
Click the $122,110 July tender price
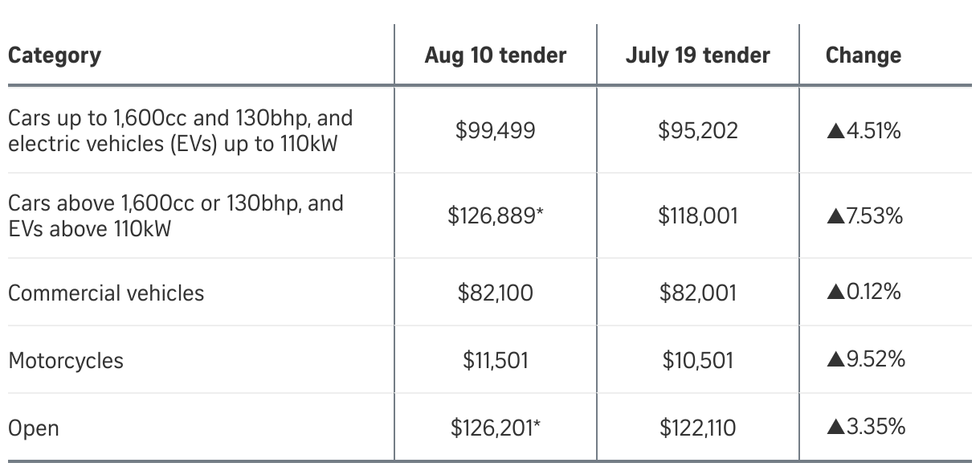698,428
